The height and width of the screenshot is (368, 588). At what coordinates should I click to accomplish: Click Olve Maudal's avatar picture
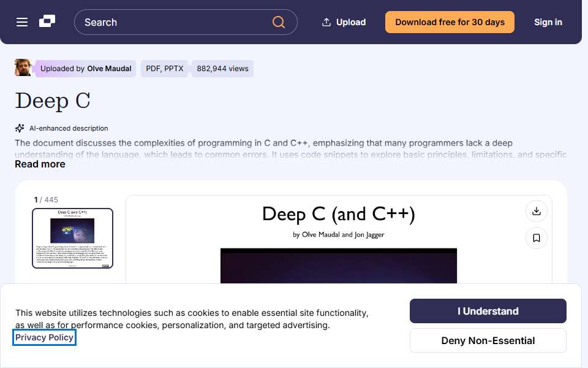click(x=23, y=67)
